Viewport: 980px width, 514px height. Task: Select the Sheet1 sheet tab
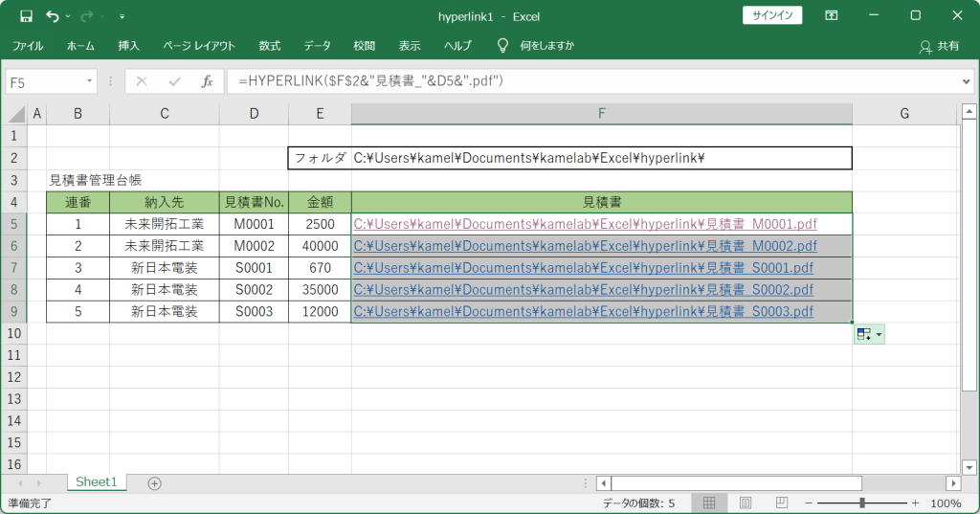pos(97,482)
